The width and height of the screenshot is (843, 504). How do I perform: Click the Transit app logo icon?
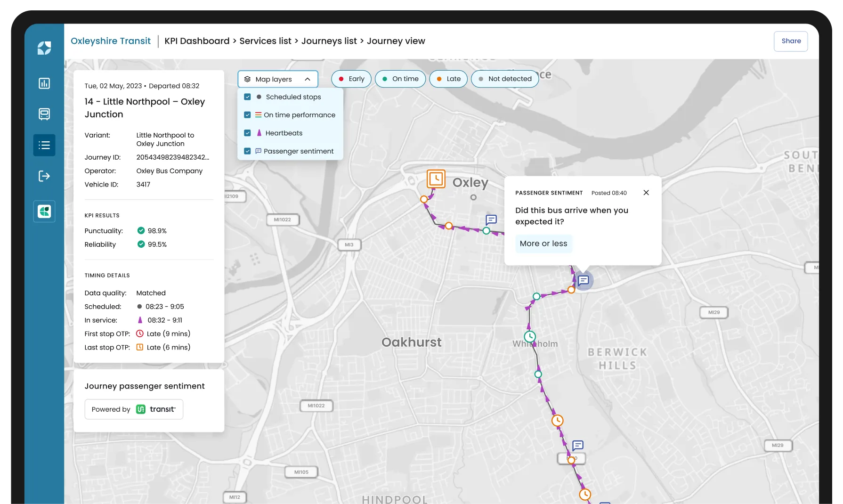(x=141, y=409)
